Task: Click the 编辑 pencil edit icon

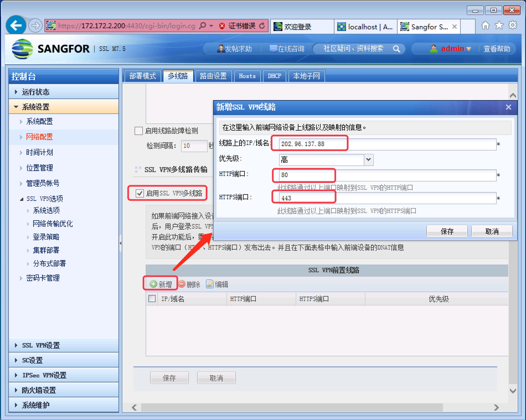Action: (210, 284)
